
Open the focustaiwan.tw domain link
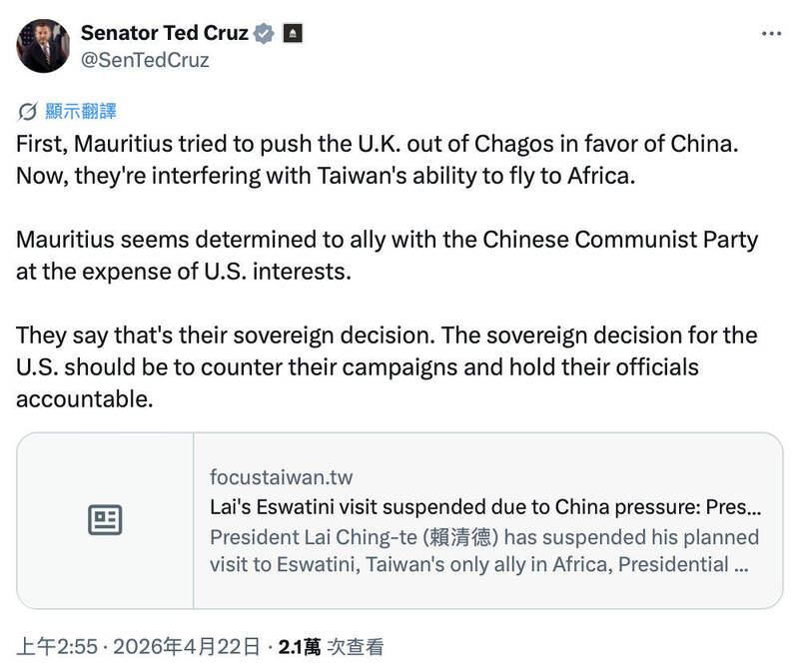(x=281, y=477)
